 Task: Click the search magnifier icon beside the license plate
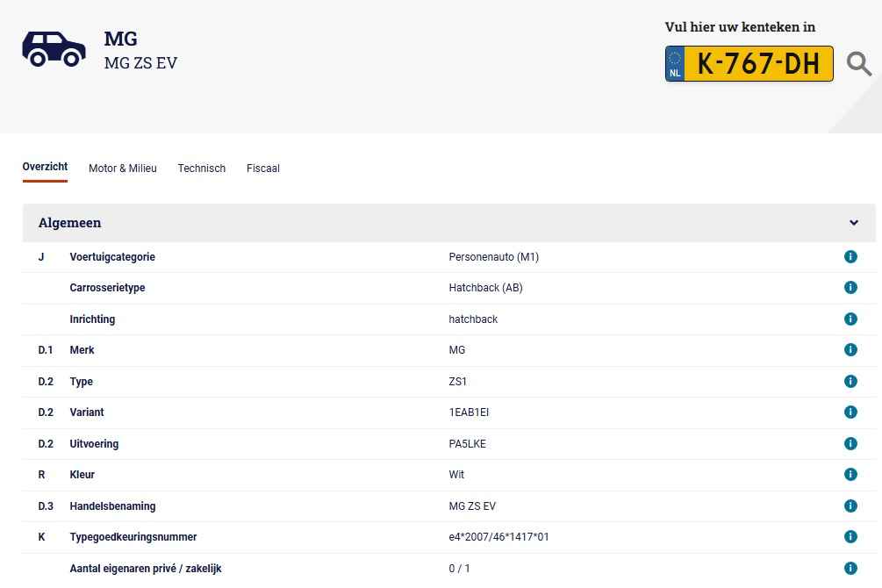click(x=859, y=63)
